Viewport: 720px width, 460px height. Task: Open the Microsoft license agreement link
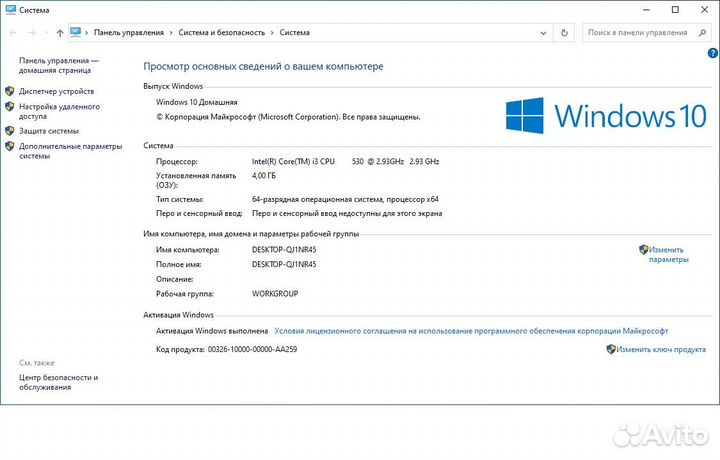[471, 330]
